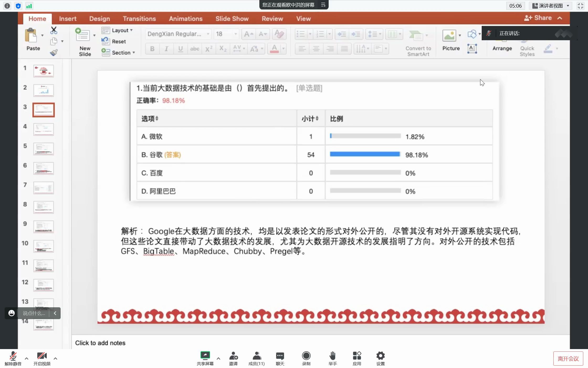The image size is (588, 368).
Task: Open the Slide Show tab
Action: 232,19
